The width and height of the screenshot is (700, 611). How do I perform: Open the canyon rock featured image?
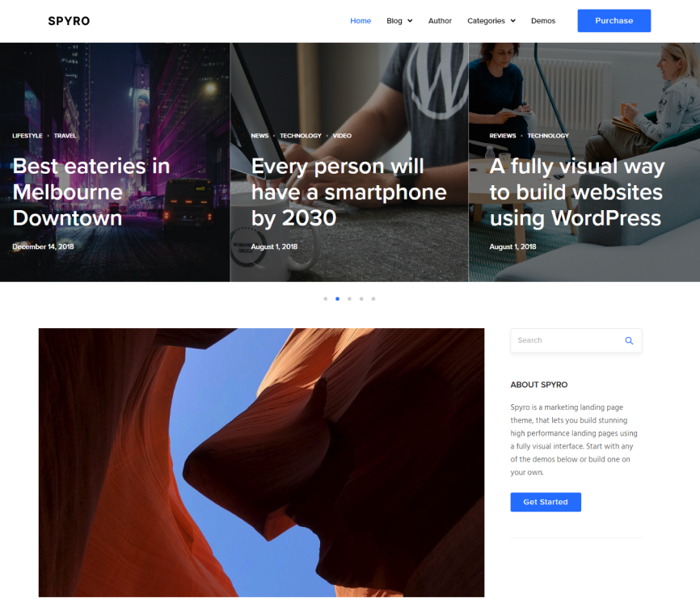click(261, 463)
